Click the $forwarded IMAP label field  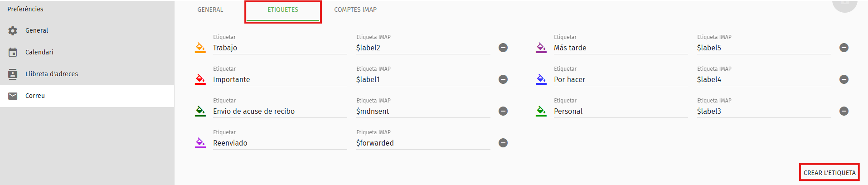423,143
